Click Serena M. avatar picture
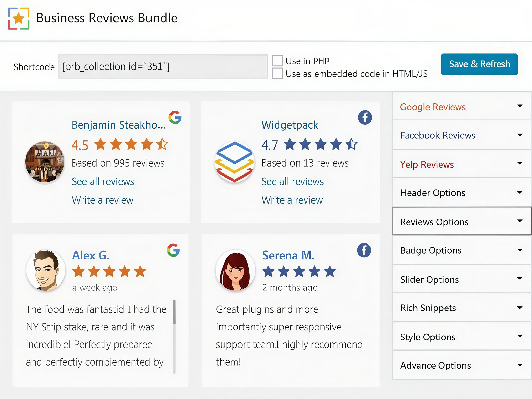The image size is (532, 399). (235, 270)
